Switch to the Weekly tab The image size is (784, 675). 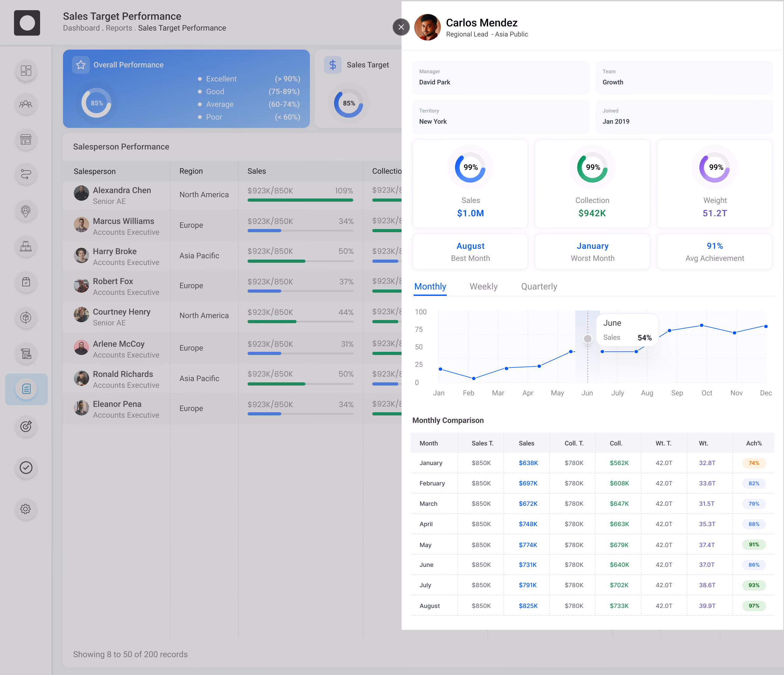(x=484, y=286)
